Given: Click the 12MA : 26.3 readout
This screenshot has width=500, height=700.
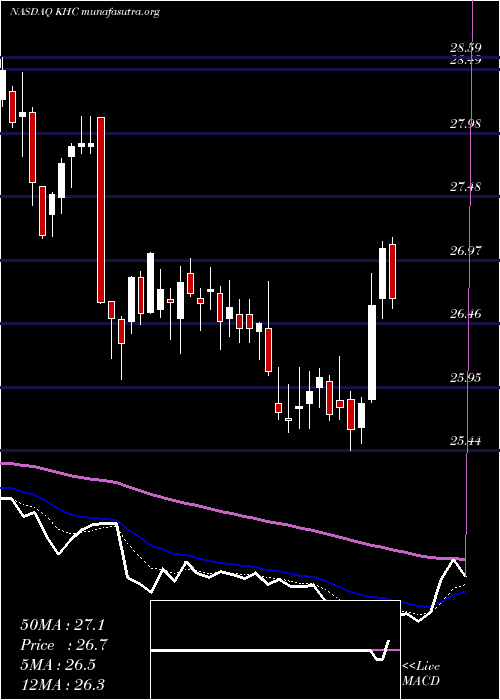Looking at the screenshot, I should 65,684.
